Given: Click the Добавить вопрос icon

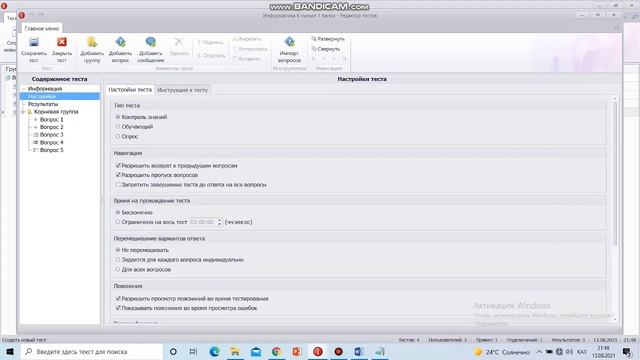Looking at the screenshot, I should tap(120, 42).
